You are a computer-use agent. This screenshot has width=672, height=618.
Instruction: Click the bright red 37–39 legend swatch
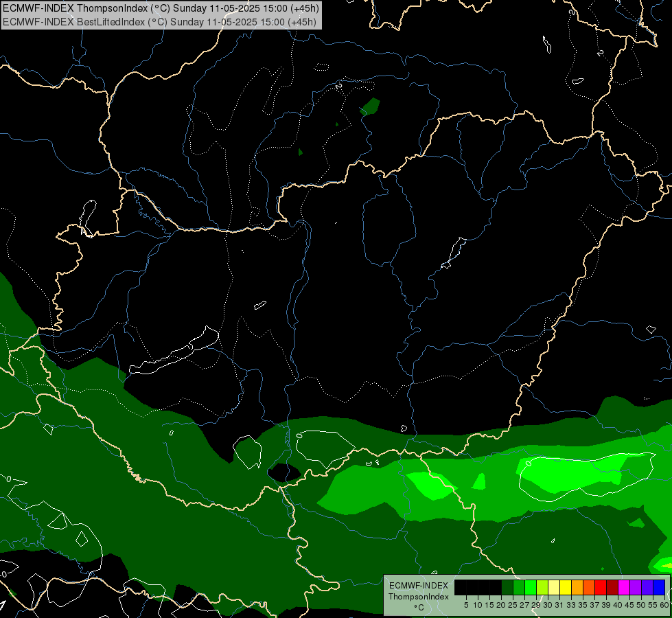coord(601,587)
